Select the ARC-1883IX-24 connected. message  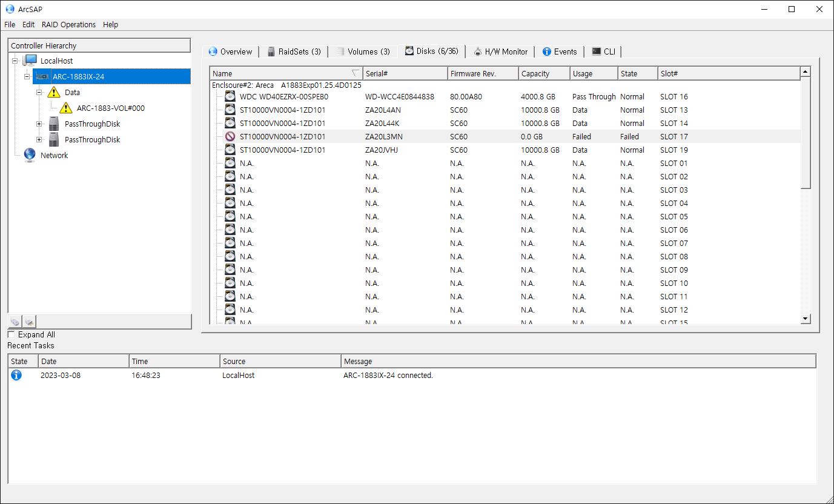click(x=388, y=375)
